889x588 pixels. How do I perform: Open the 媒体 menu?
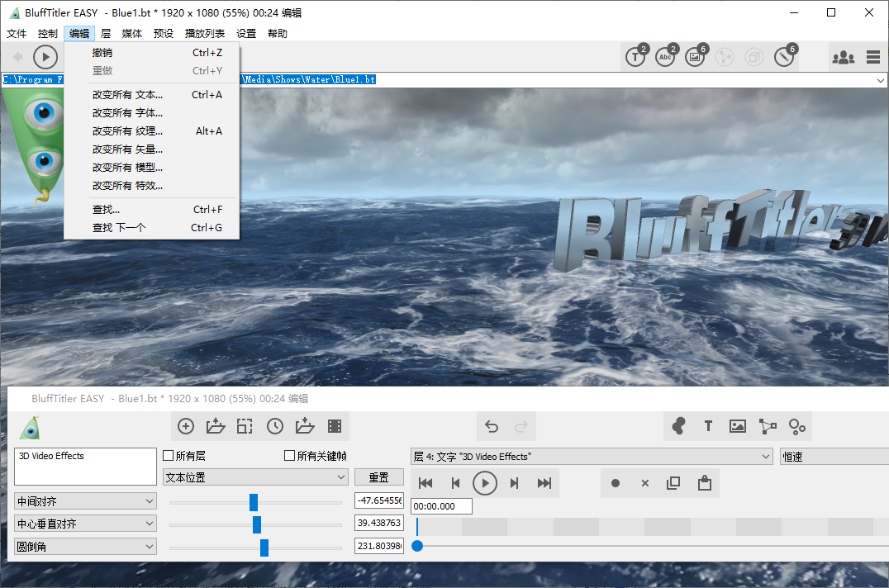pyautogui.click(x=132, y=34)
